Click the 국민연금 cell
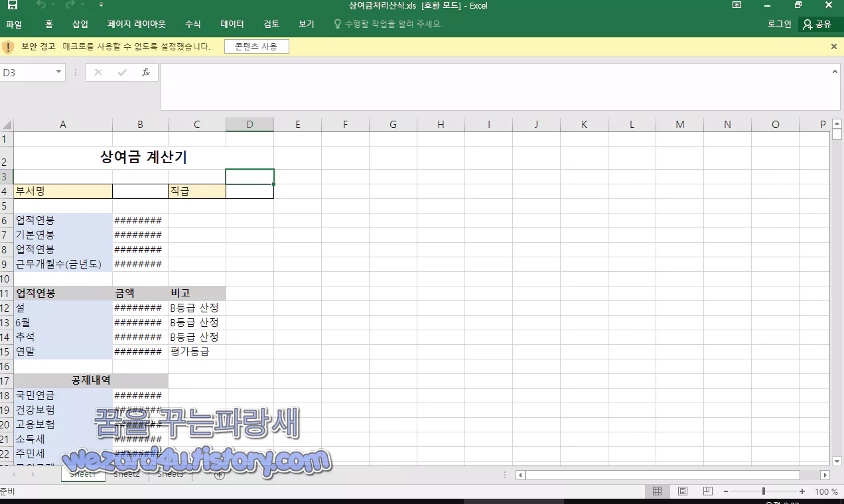This screenshot has width=844, height=504. 63,395
